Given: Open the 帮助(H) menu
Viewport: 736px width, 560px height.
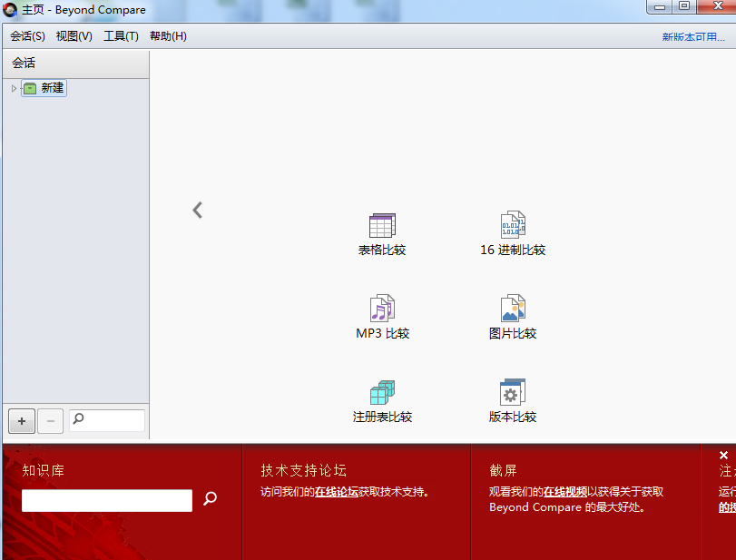Looking at the screenshot, I should point(168,36).
